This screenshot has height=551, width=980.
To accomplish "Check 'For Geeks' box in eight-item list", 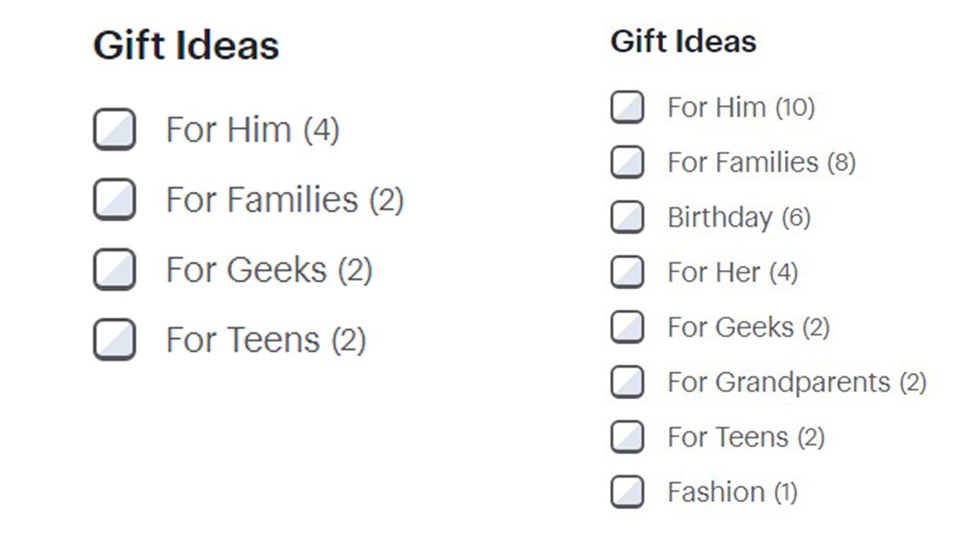I will (627, 327).
